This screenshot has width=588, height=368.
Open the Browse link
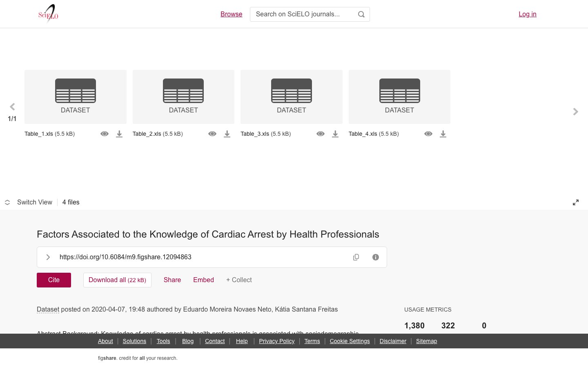tap(232, 14)
